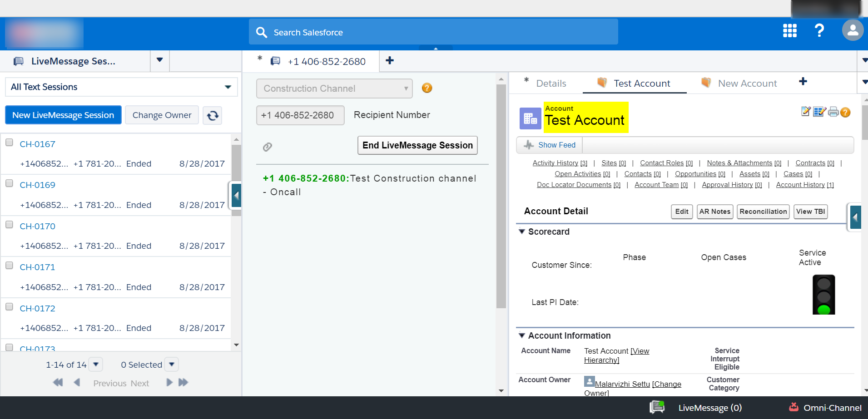Click the AR Notes button
This screenshot has width=868, height=419.
click(x=715, y=212)
